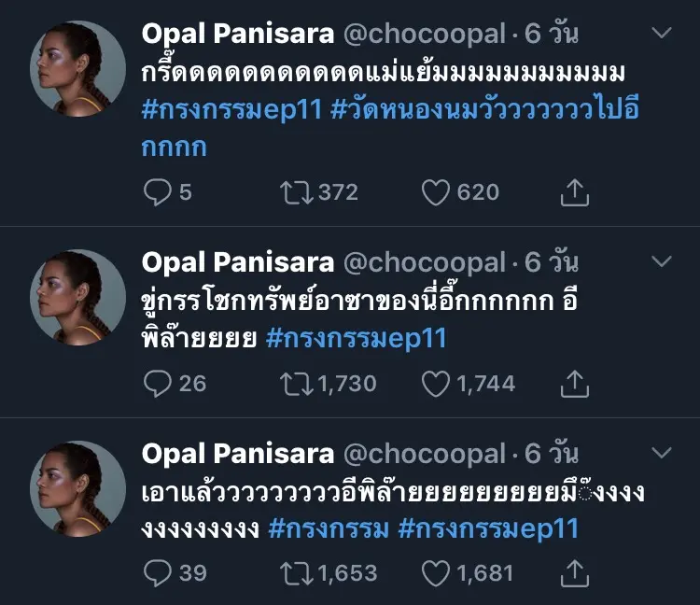700x605 pixels.
Task: Like the tweet with 620 likes
Action: point(436,192)
